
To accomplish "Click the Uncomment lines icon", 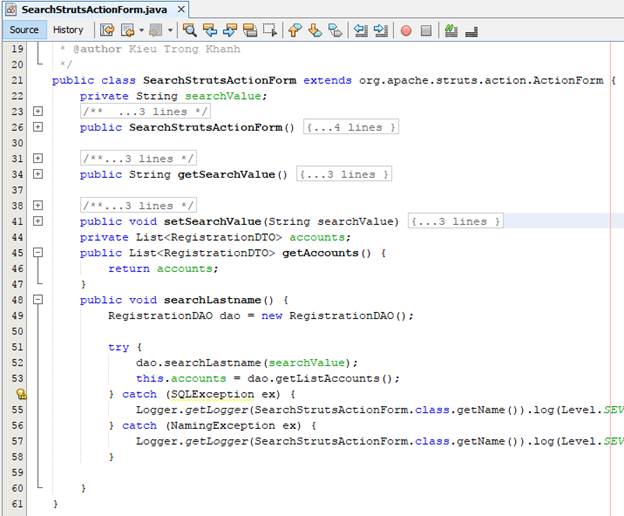I will (x=471, y=31).
